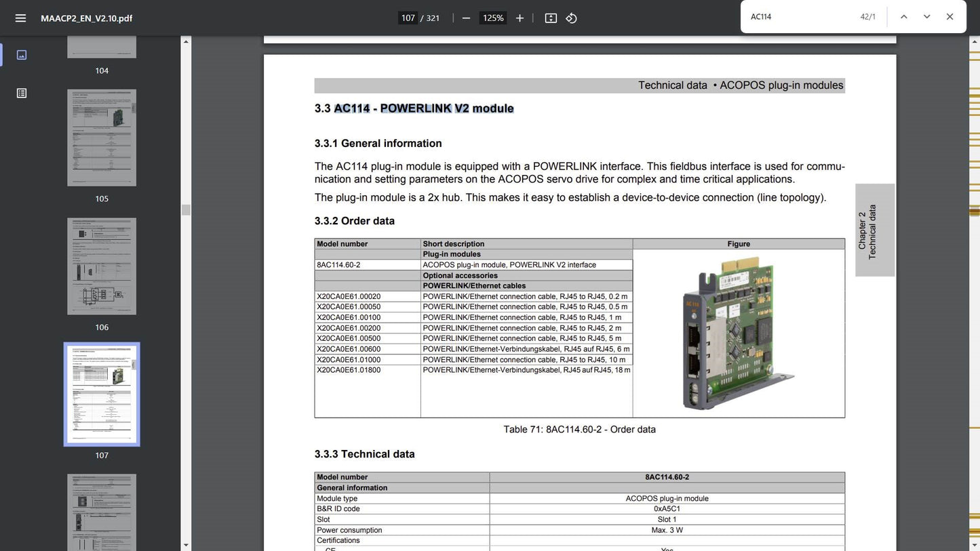Go to next search result

tap(926, 17)
